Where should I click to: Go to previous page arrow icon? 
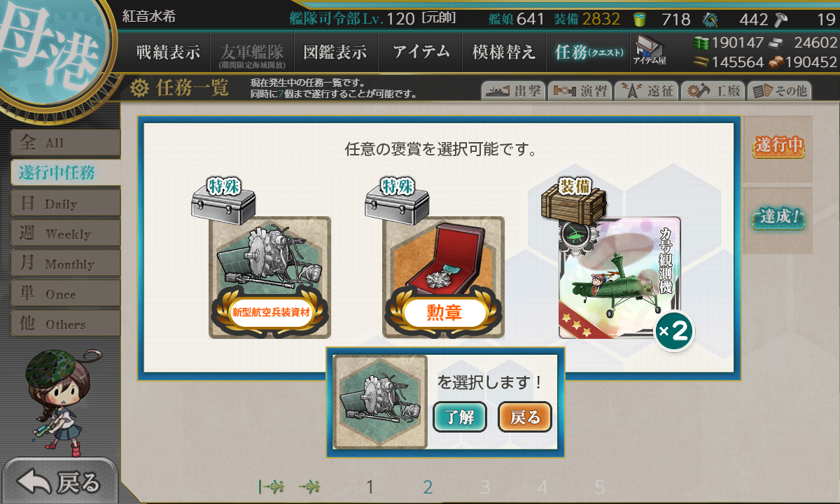click(x=310, y=486)
